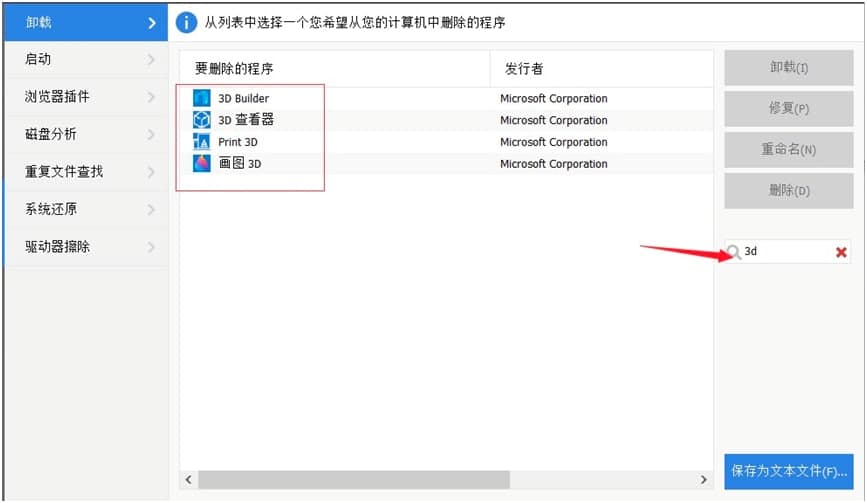Click the 3D Builder app icon
Image resolution: width=867 pixels, height=503 pixels.
201,98
